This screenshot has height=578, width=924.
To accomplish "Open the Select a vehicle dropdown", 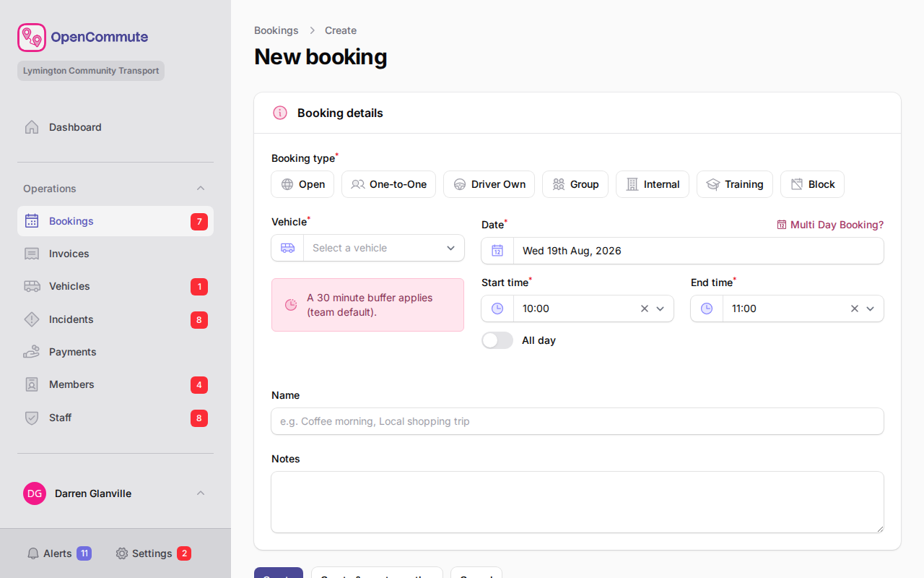I will tap(368, 248).
